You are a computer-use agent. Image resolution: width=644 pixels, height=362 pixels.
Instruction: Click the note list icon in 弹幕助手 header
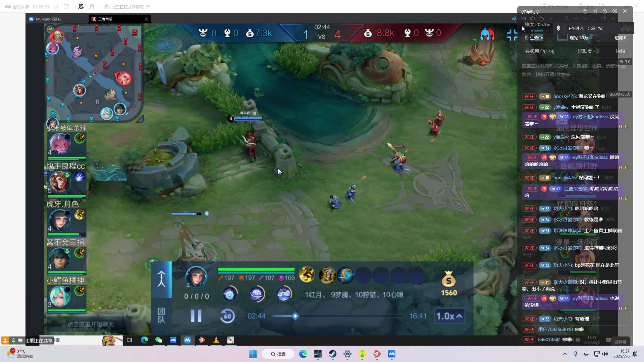click(x=595, y=11)
